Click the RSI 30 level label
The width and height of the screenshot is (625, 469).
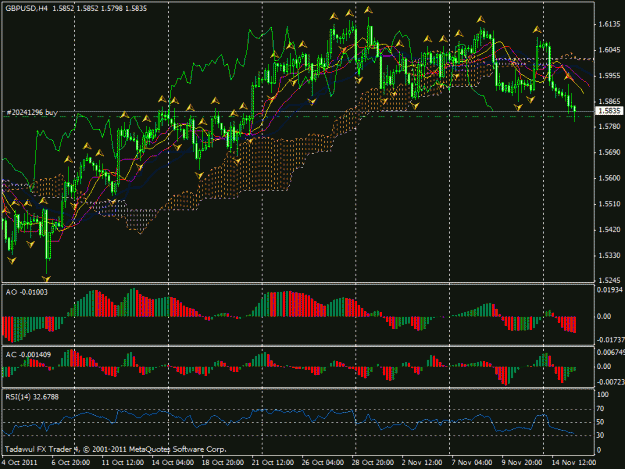pyautogui.click(x=600, y=435)
